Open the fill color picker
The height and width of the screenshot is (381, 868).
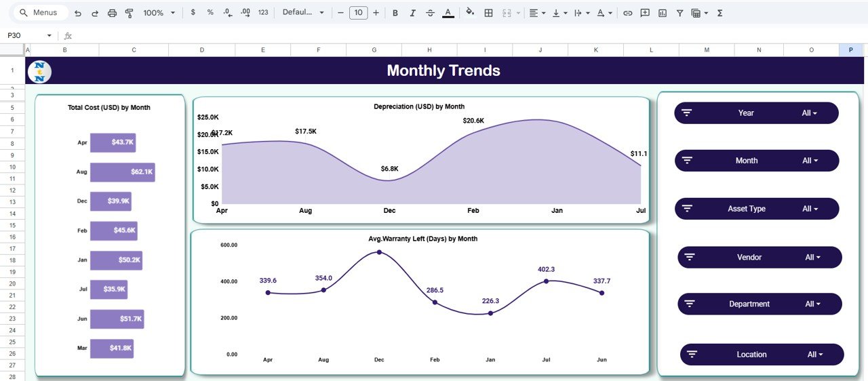(470, 13)
